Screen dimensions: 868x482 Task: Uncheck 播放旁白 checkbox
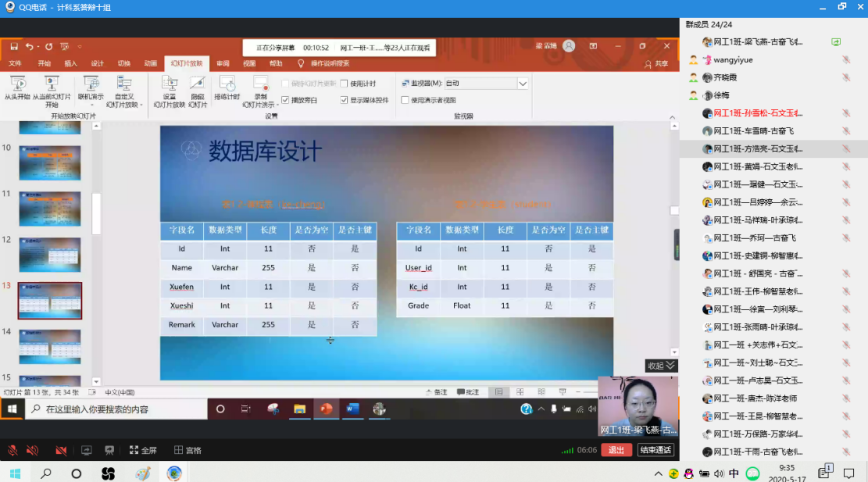(x=286, y=100)
